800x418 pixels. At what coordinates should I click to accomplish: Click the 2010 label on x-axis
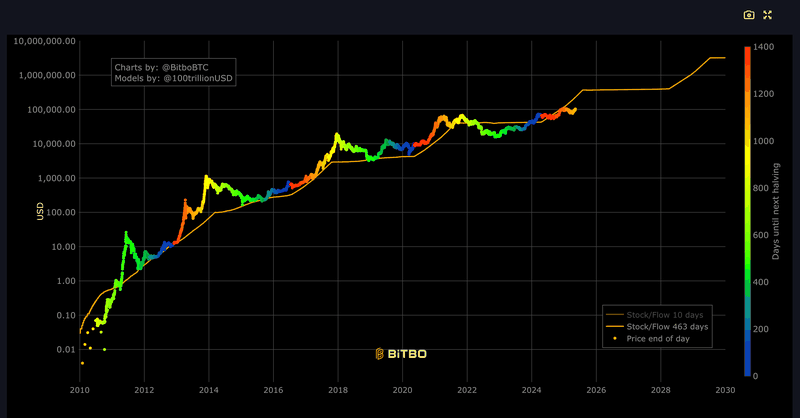[x=80, y=390]
